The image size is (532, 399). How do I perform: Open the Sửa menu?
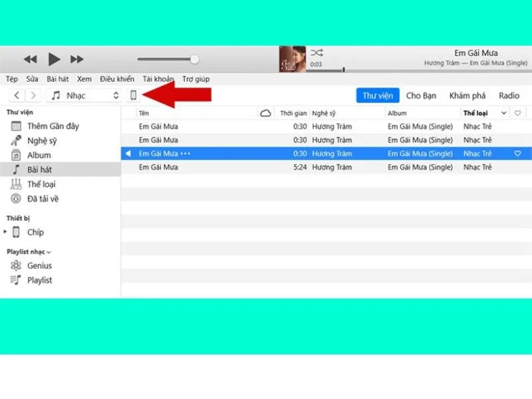point(32,79)
